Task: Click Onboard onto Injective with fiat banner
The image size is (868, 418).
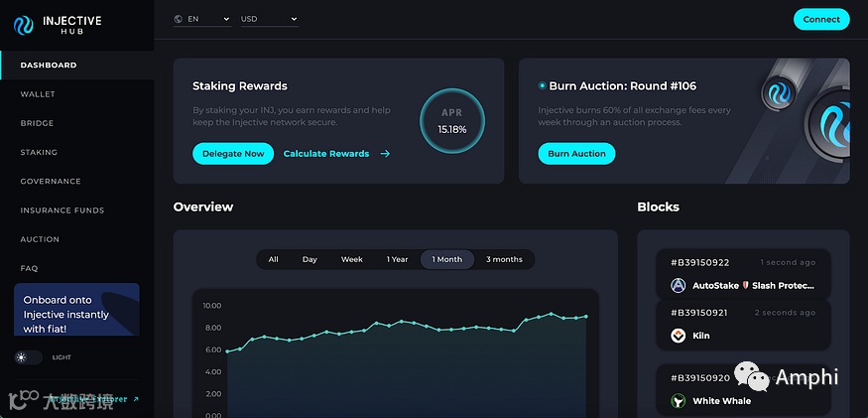Action: 76,310
